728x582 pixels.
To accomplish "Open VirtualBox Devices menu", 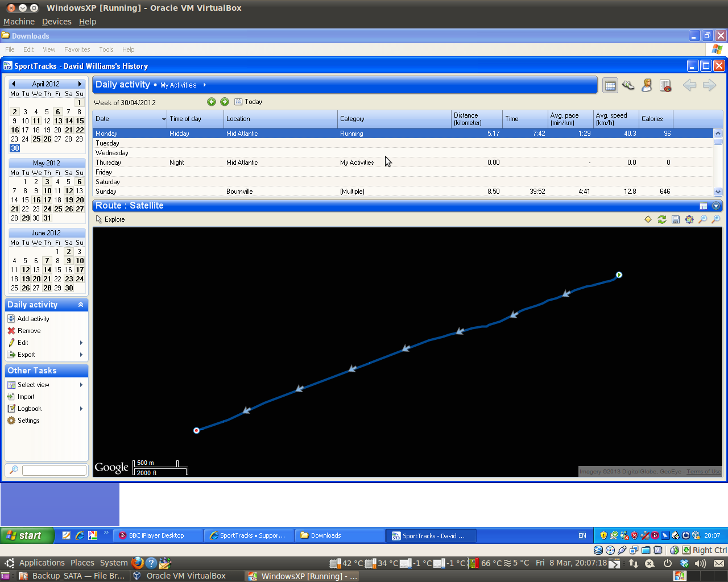I will [x=57, y=22].
